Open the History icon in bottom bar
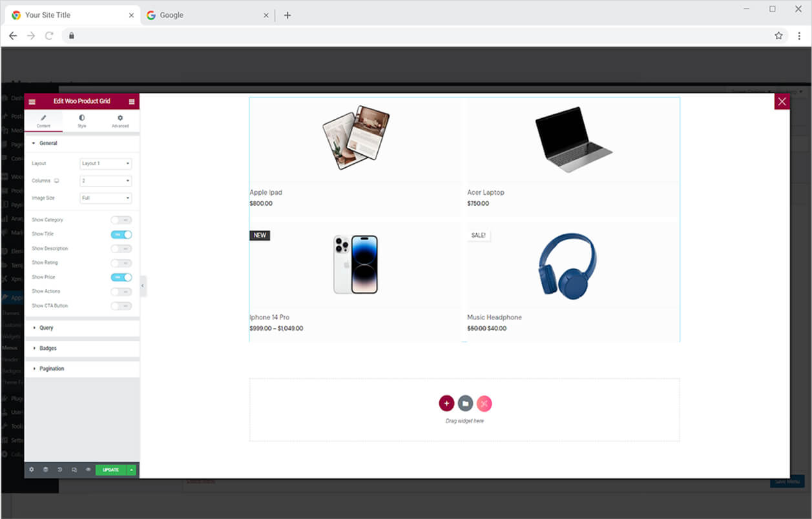This screenshot has width=812, height=519. [x=59, y=470]
